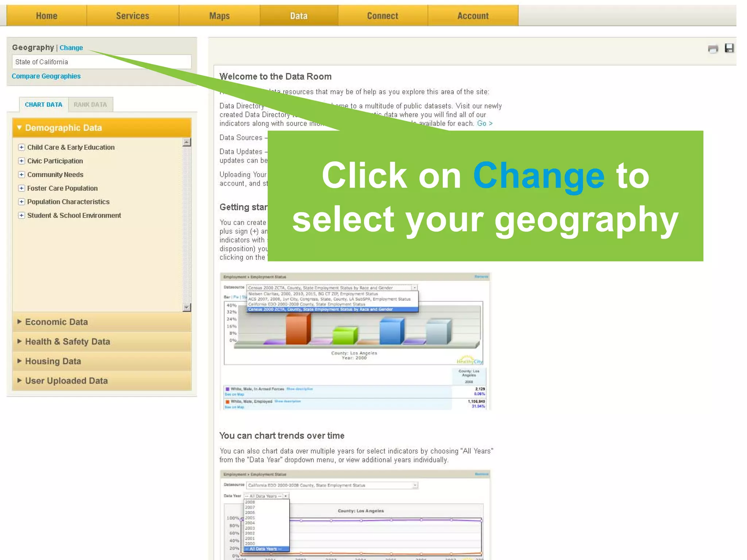The image size is (747, 560).
Task: Click the Community Needs label
Action: click(x=55, y=175)
